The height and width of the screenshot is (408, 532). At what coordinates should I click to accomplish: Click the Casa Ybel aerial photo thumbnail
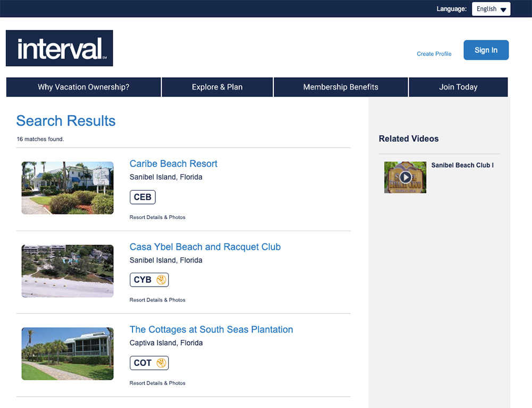point(68,271)
